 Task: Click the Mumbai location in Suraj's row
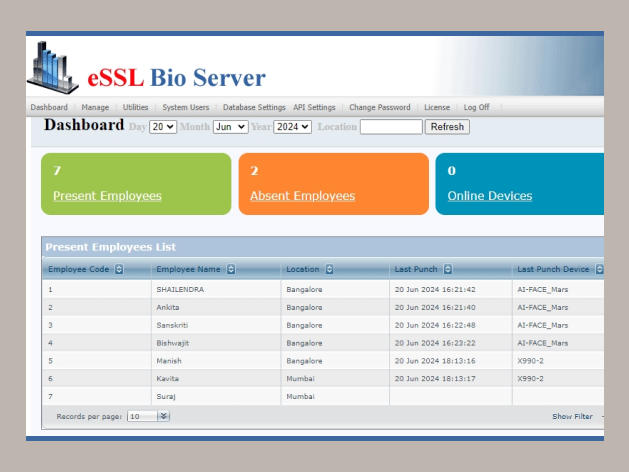click(300, 397)
